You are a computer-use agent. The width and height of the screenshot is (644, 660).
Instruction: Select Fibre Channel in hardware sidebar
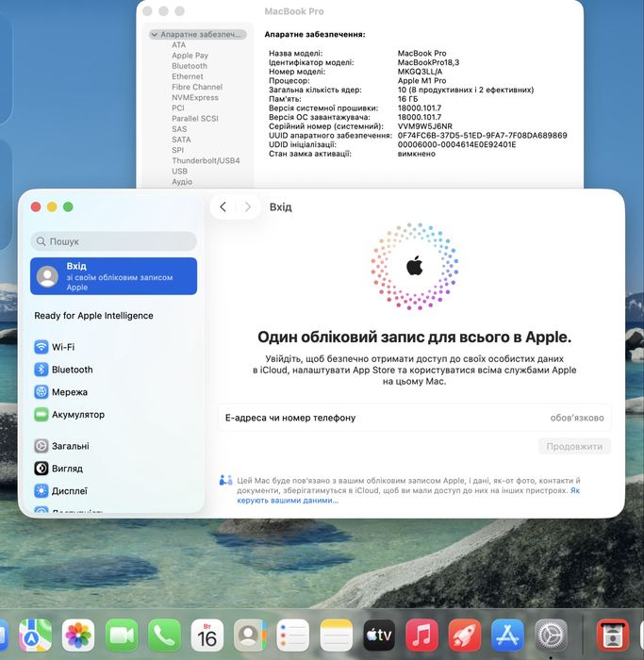click(x=197, y=87)
